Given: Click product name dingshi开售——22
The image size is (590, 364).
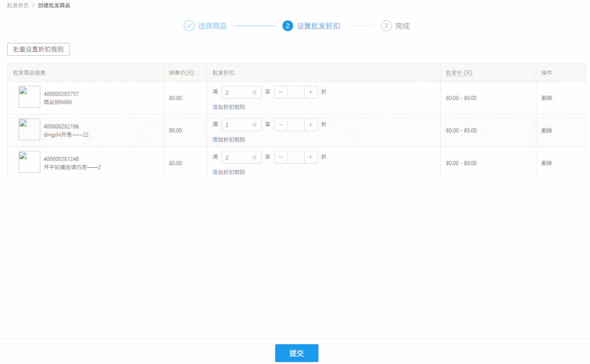Looking at the screenshot, I should point(66,134).
